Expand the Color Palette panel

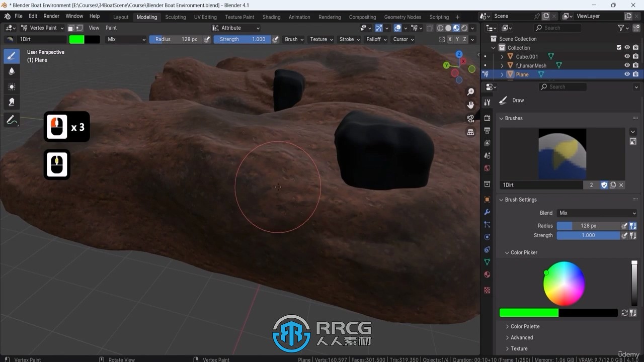coord(507,326)
